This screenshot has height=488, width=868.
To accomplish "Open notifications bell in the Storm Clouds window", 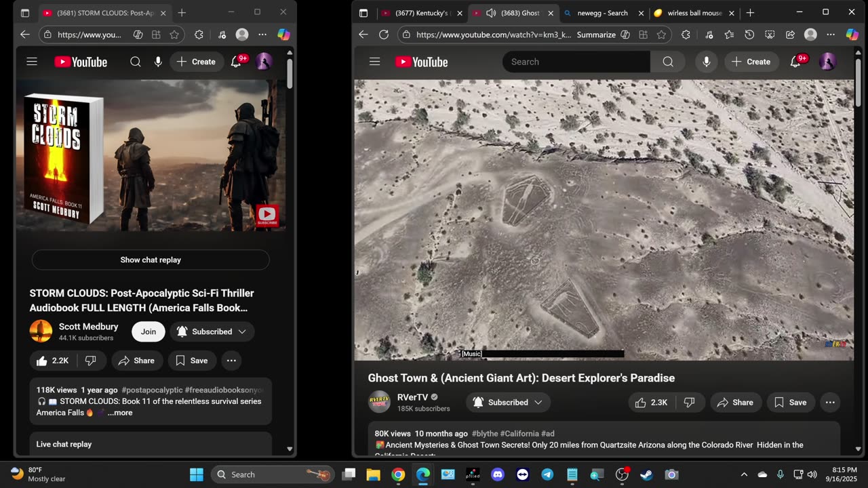I will [236, 62].
